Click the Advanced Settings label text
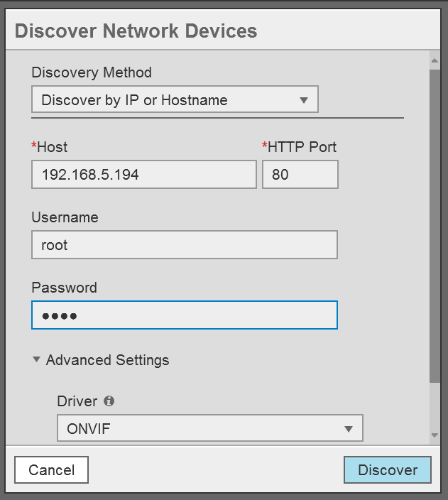 coord(107,360)
